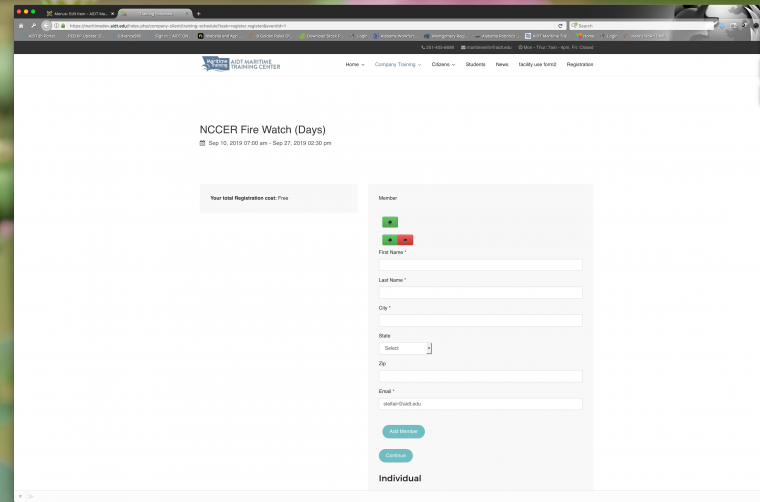The width and height of the screenshot is (760, 502).
Task: Click the site info icon in address bar
Action: coord(57,26)
